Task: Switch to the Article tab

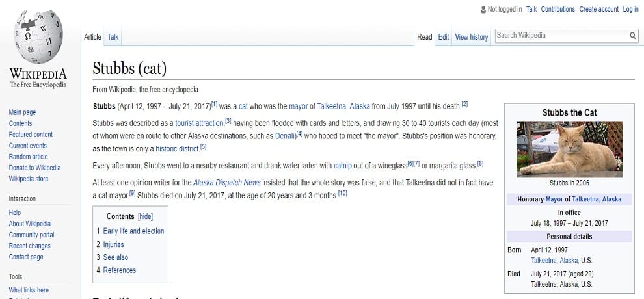Action: 92,37
